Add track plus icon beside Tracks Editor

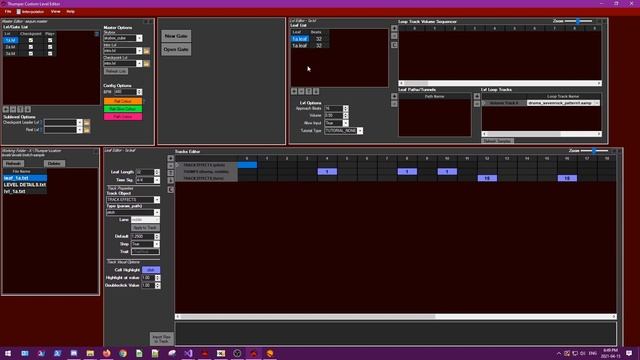coord(171,158)
